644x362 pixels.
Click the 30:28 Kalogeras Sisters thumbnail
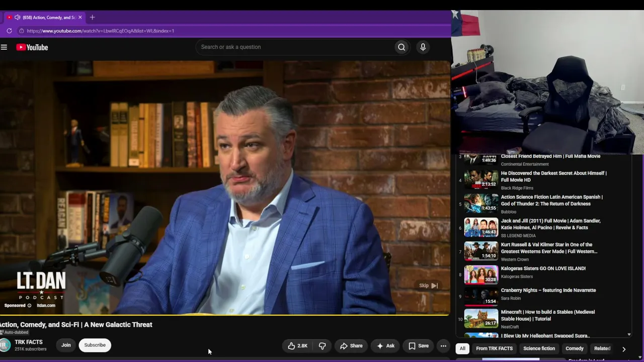click(x=481, y=275)
